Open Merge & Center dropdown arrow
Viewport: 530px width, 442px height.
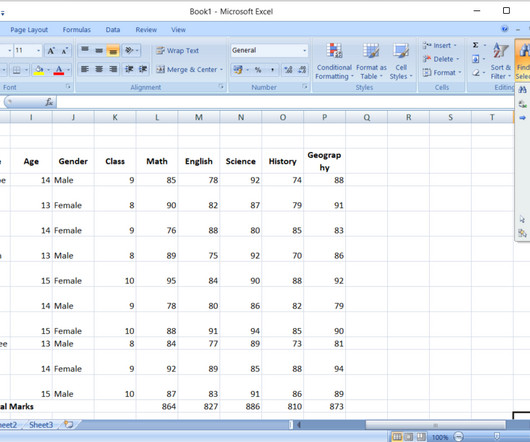221,70
